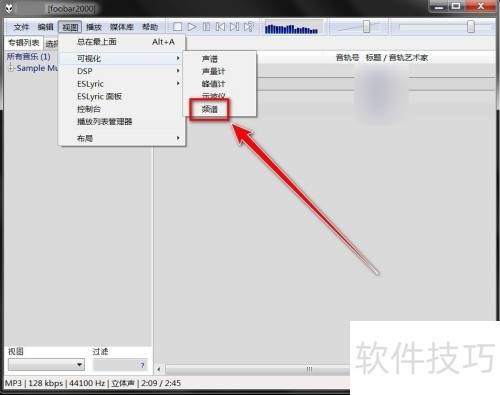Click the seek bar slider handle

(x=471, y=27)
